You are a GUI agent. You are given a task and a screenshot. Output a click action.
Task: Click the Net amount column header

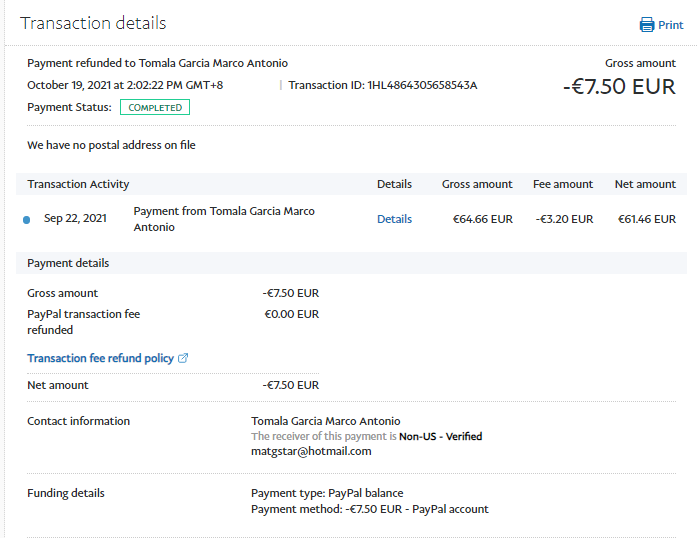coord(645,184)
